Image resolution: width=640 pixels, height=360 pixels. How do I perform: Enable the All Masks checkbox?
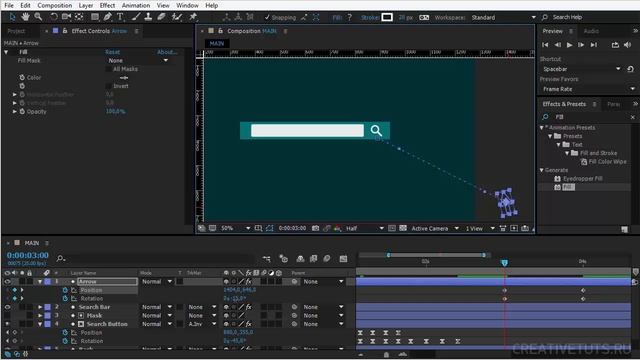[x=109, y=69]
